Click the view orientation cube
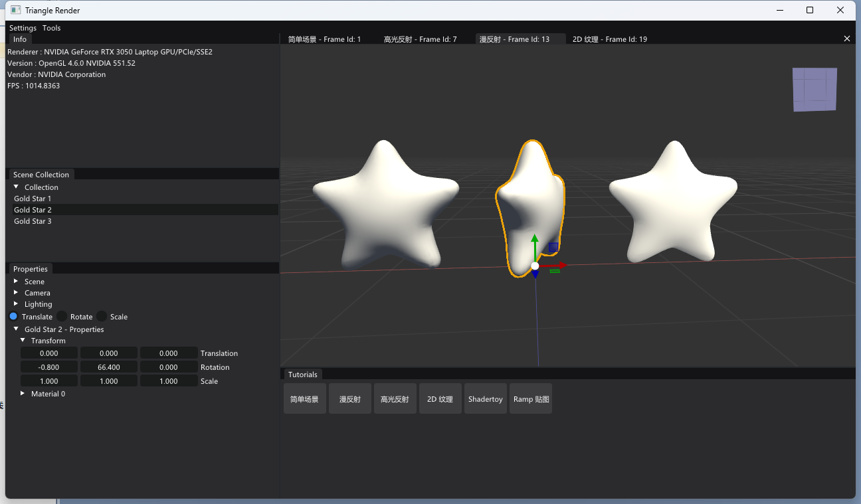This screenshot has width=861, height=504. (x=814, y=89)
